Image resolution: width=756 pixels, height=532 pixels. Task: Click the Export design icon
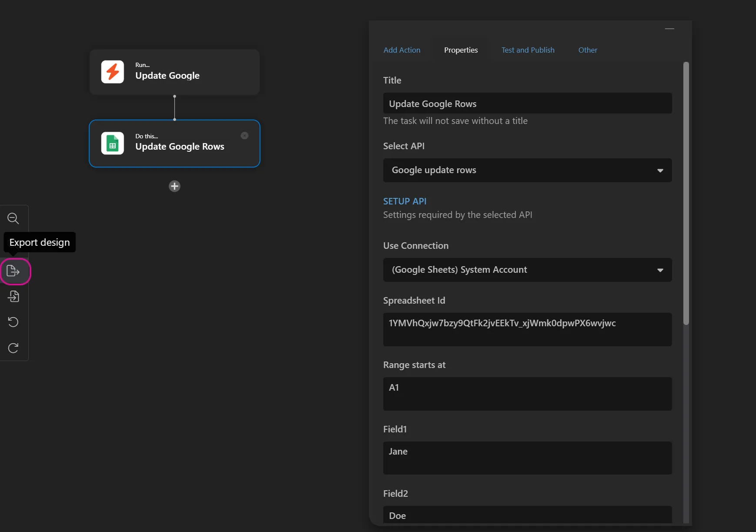[13, 271]
